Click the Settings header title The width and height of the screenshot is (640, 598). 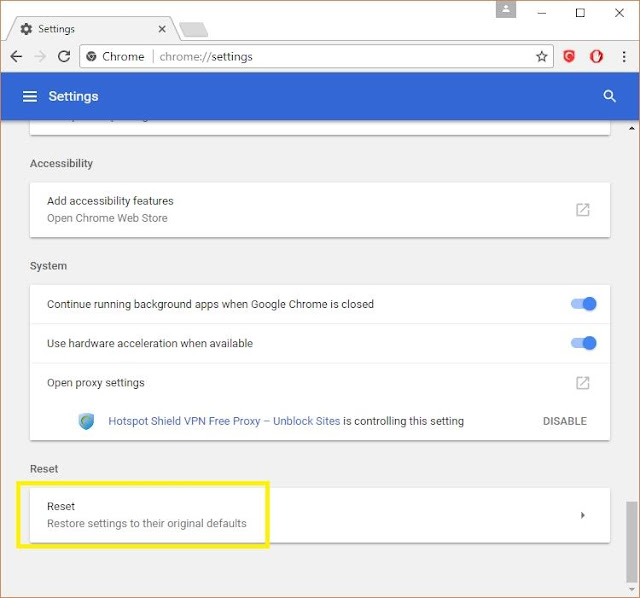73,96
